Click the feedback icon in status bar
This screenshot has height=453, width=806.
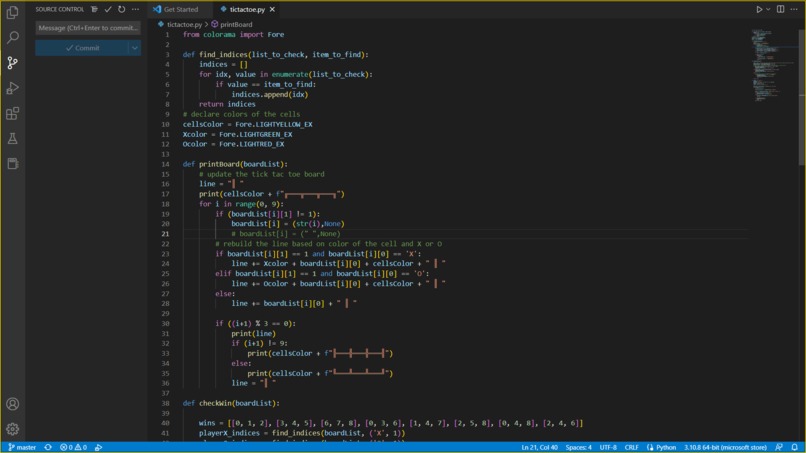(779, 447)
